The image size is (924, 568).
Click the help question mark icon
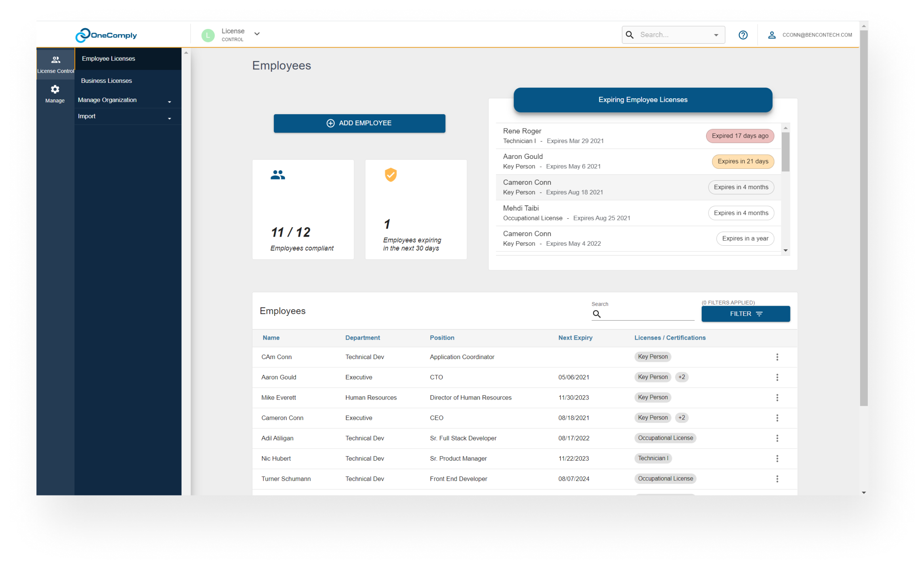(x=743, y=35)
